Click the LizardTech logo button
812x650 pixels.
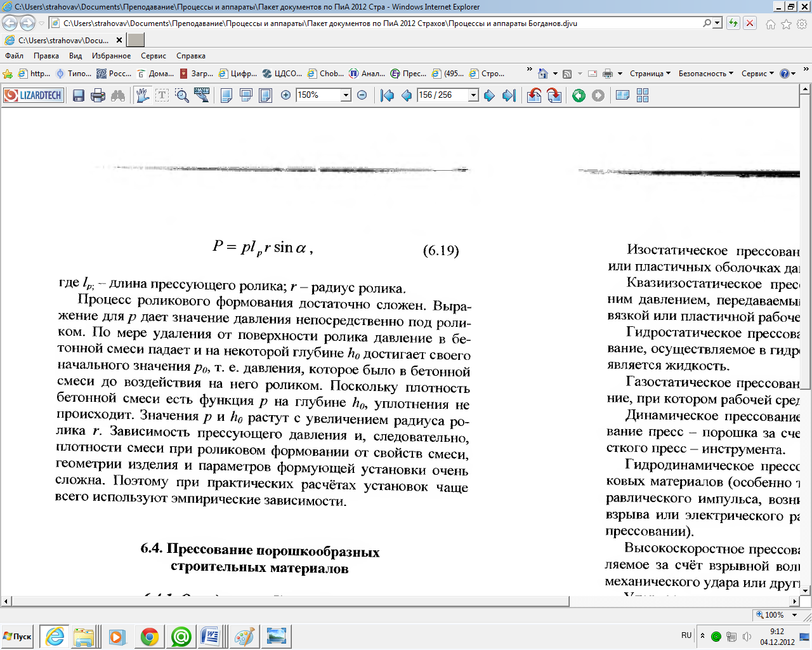pyautogui.click(x=34, y=95)
